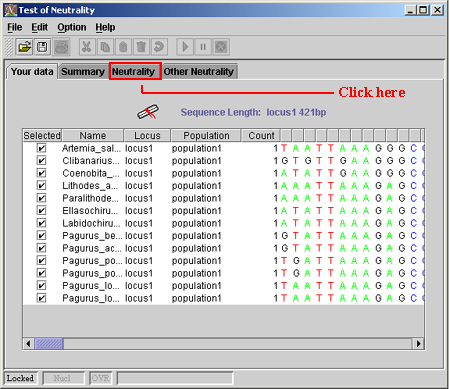Deselect the Paralithode... sequence checkbox
The image size is (450, 389).
pyautogui.click(x=42, y=198)
